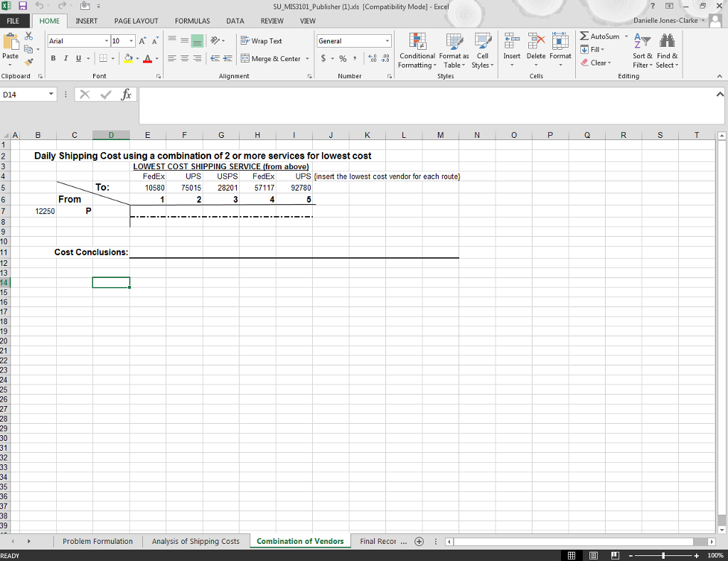Click the Format as Table button
The image size is (728, 561).
(454, 51)
